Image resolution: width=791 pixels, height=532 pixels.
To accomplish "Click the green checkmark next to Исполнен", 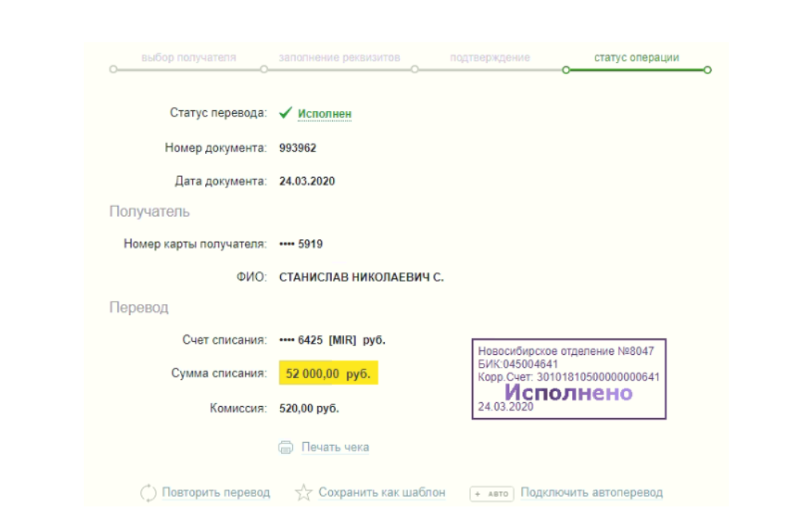I will coord(286,112).
